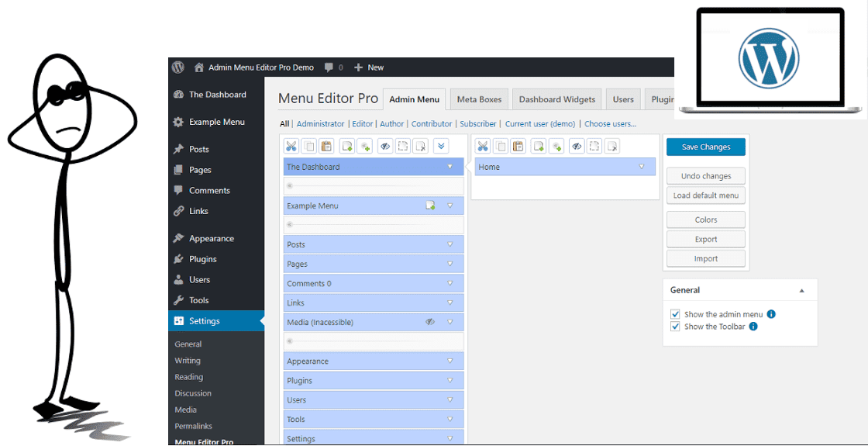868x446 pixels.
Task: Select the Users row in the editor list
Action: pos(374,399)
